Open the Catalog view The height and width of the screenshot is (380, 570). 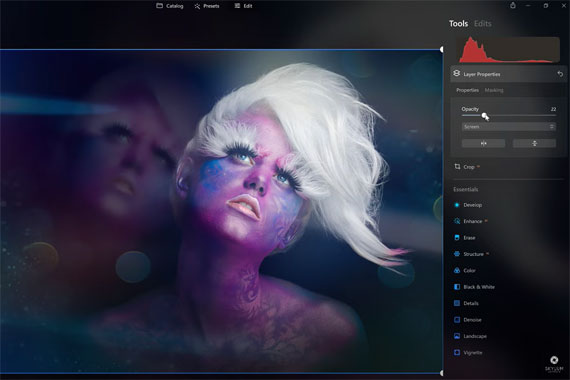169,6
